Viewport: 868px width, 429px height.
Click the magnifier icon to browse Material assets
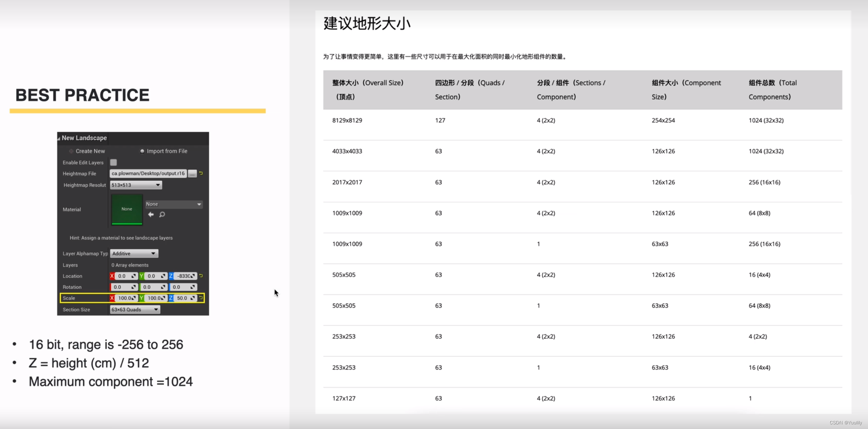pos(162,214)
